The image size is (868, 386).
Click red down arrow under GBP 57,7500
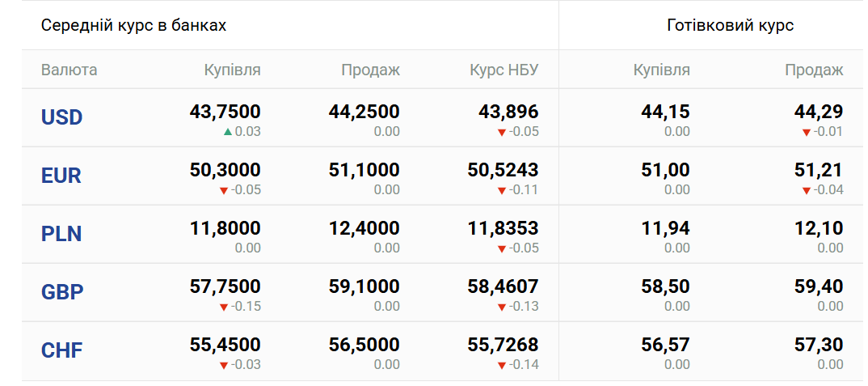(223, 307)
